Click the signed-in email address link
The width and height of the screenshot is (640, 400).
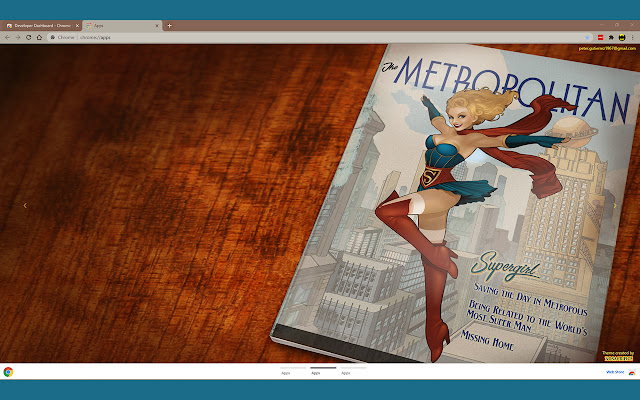point(607,49)
